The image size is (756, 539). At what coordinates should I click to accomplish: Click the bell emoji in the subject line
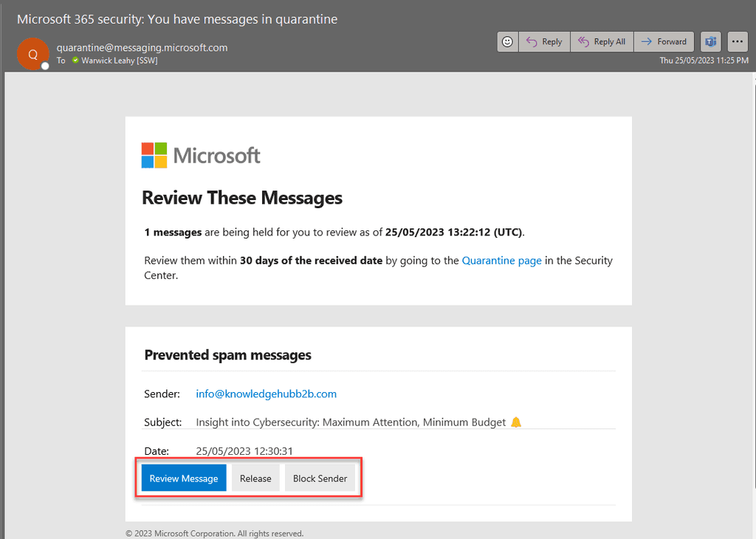coord(515,422)
